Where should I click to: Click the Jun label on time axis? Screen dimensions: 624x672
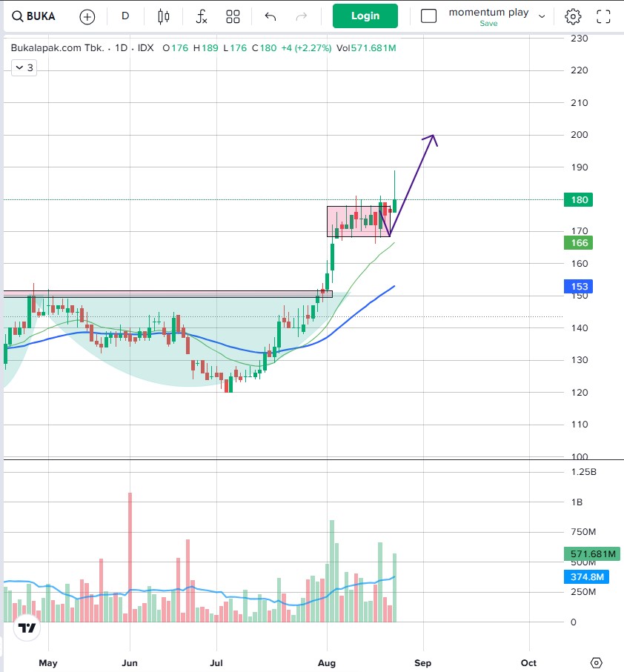(130, 663)
